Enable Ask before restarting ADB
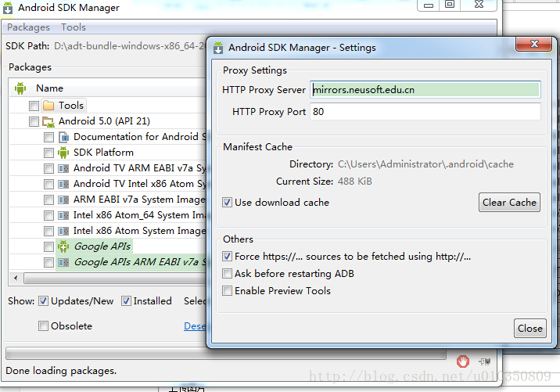560x392 pixels. click(227, 274)
